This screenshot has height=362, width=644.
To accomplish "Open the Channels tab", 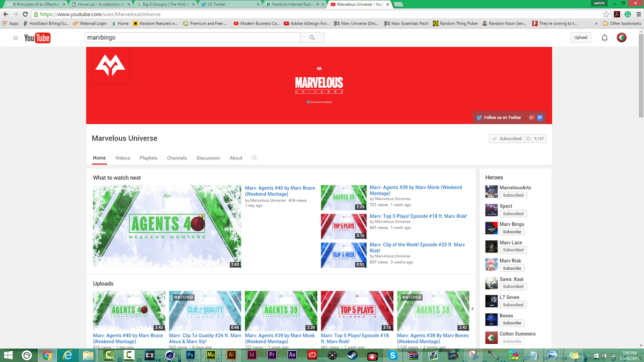I will pyautogui.click(x=177, y=158).
